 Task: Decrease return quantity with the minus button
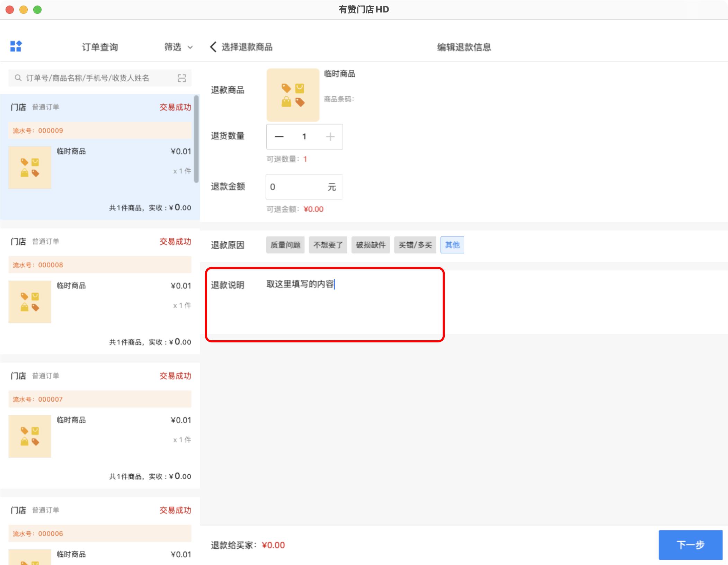(279, 137)
